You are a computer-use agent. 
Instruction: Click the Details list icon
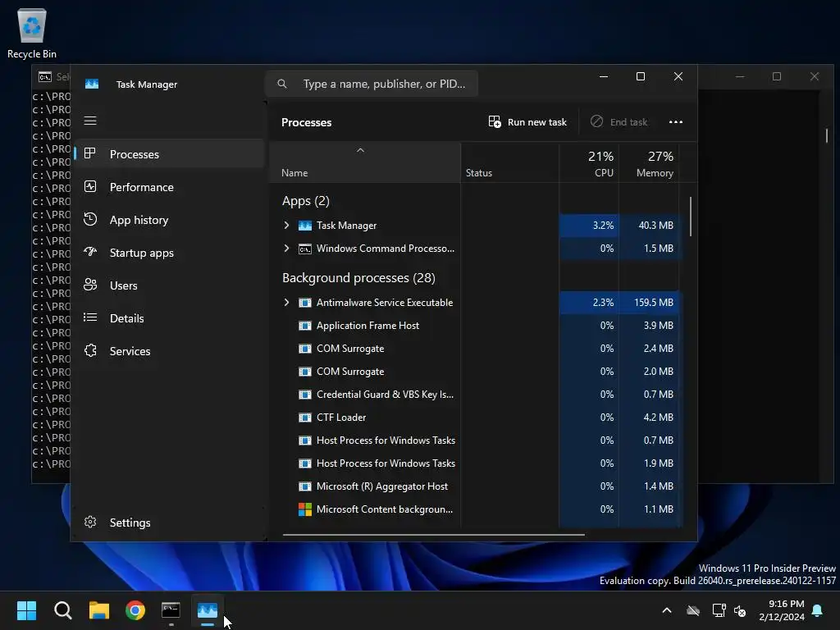point(90,317)
